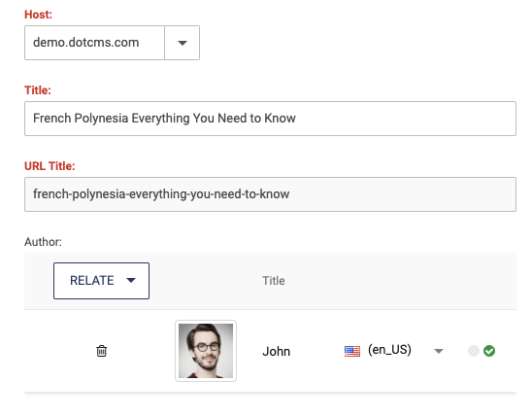Open the en_US language dropdown arrow
Image resolution: width=532 pixels, height=416 pixels.
tap(439, 351)
